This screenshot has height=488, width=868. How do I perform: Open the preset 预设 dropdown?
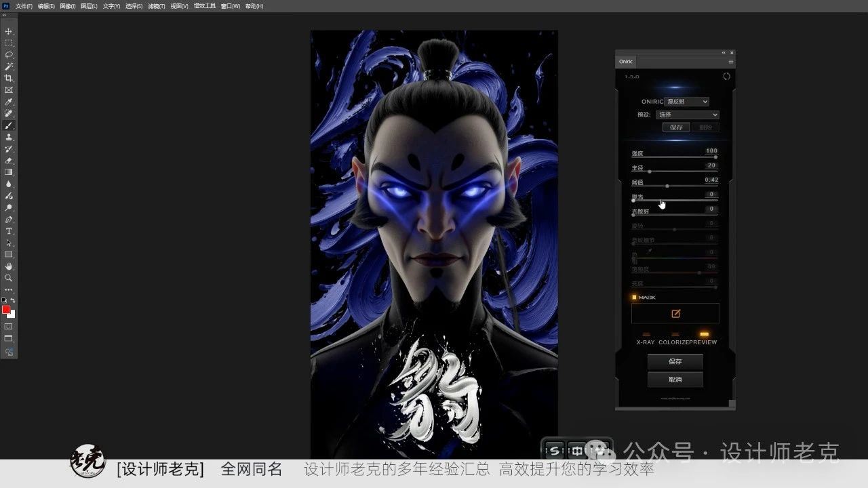[x=687, y=115]
